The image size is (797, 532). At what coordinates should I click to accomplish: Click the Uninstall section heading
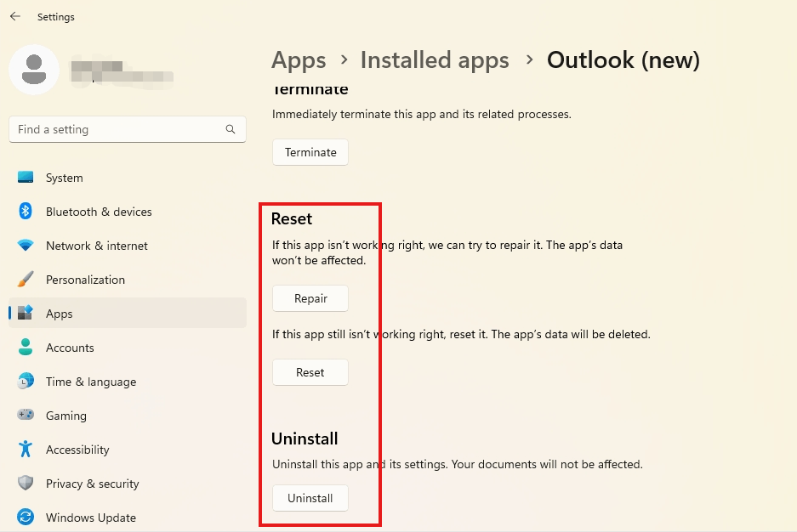pyautogui.click(x=305, y=439)
